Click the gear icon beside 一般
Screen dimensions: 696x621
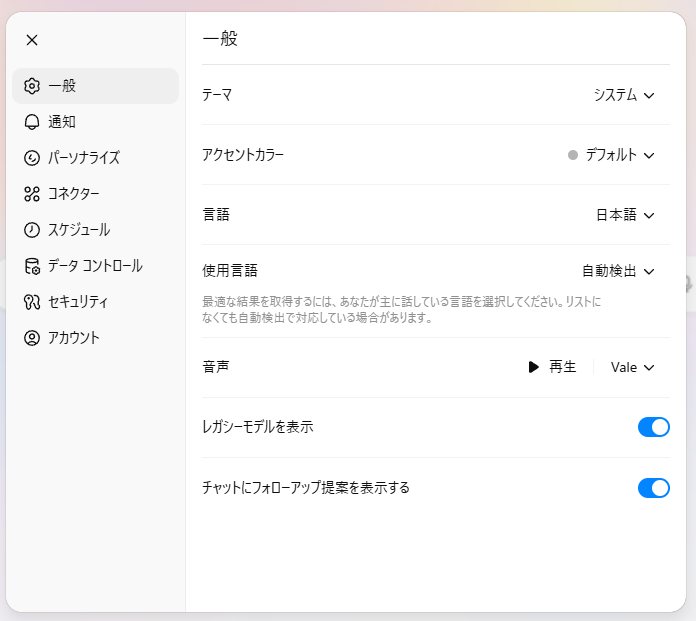(x=32, y=86)
